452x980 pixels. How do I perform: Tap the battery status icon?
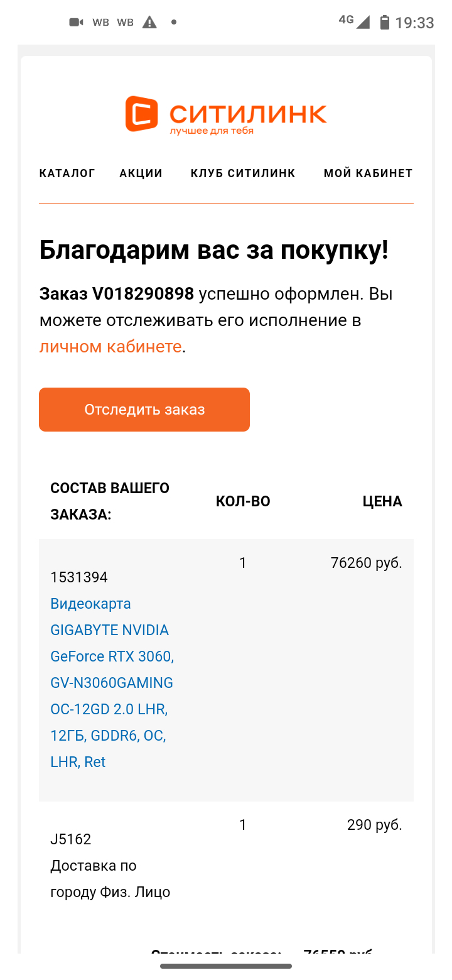[385, 23]
